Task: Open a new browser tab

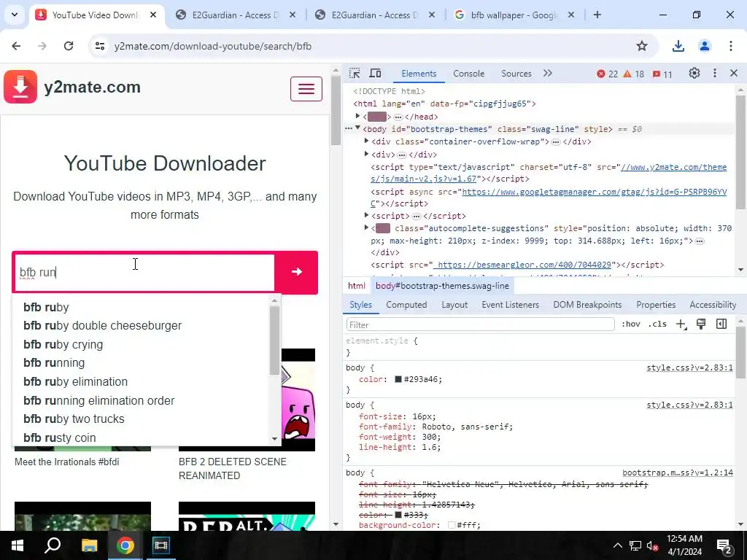Action: pyautogui.click(x=597, y=15)
